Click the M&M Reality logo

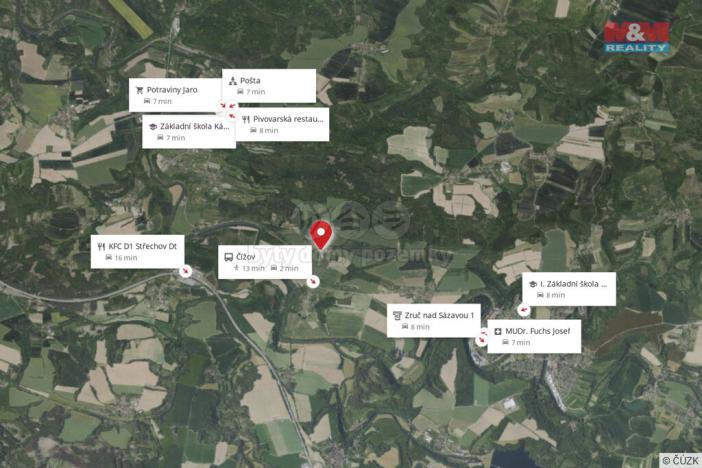point(637,37)
